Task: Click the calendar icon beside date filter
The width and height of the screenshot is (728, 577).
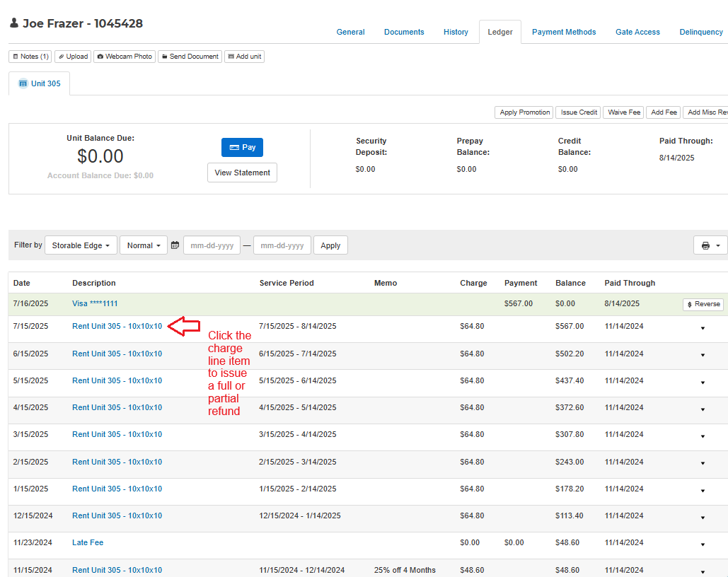Action: click(175, 245)
